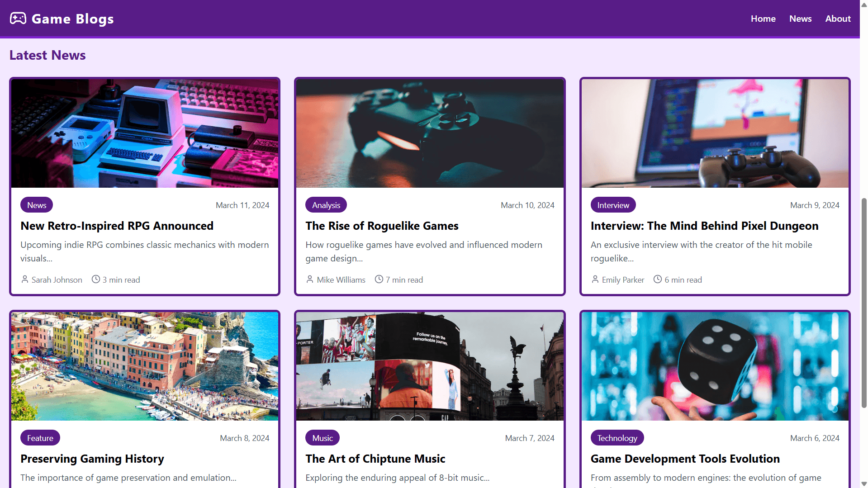Click the 'Upcoming indie RPG combines' summary text
This screenshot has height=488, width=868.
pyautogui.click(x=145, y=251)
